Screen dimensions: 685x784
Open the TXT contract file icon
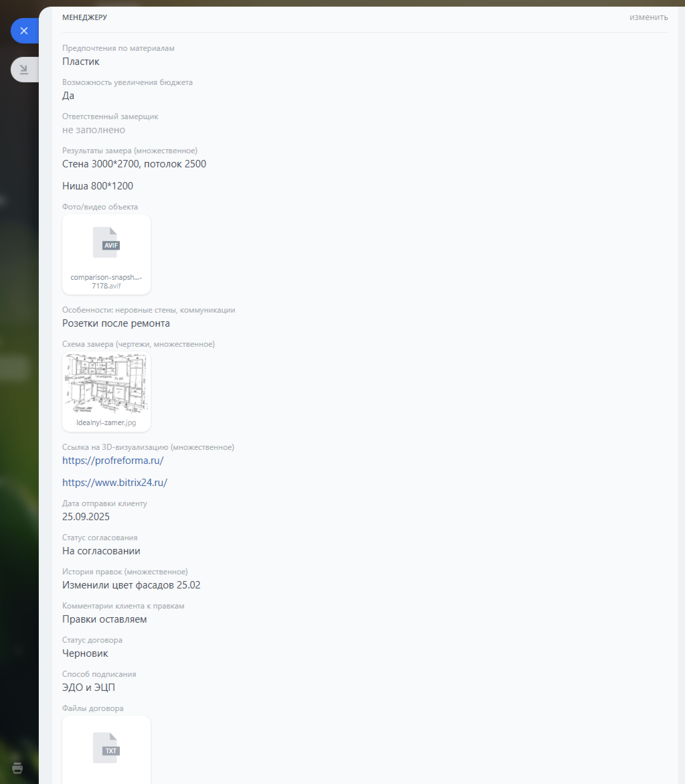[x=106, y=748]
